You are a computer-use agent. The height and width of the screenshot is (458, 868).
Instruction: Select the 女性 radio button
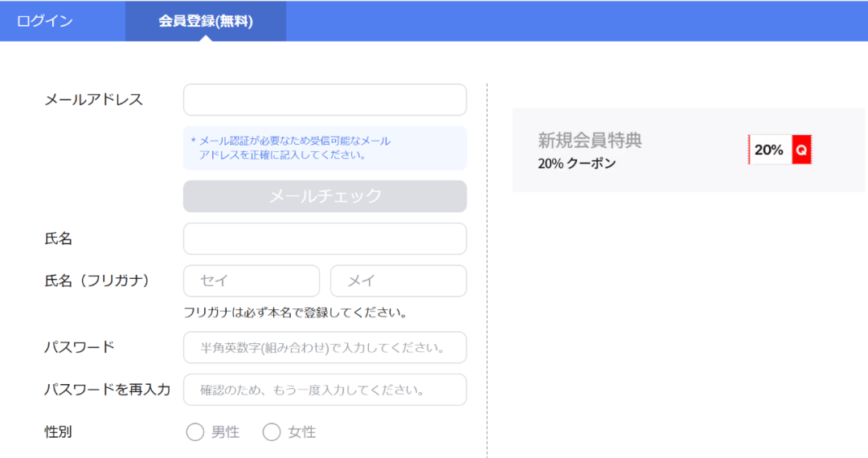(272, 432)
